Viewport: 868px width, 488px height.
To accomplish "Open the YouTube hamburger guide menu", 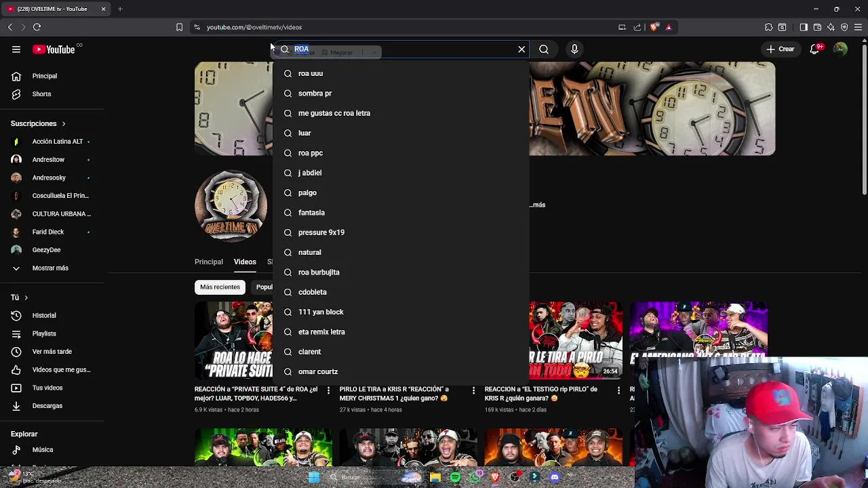I will pos(16,49).
